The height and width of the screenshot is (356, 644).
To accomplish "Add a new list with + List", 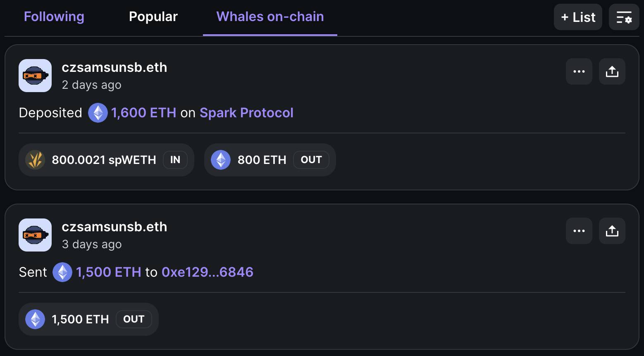I will point(578,17).
